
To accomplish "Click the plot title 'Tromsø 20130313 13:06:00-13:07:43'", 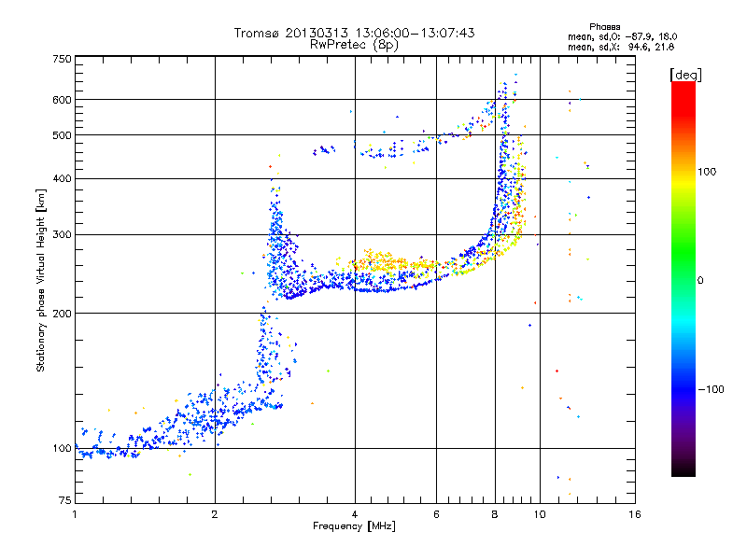I will point(354,33).
